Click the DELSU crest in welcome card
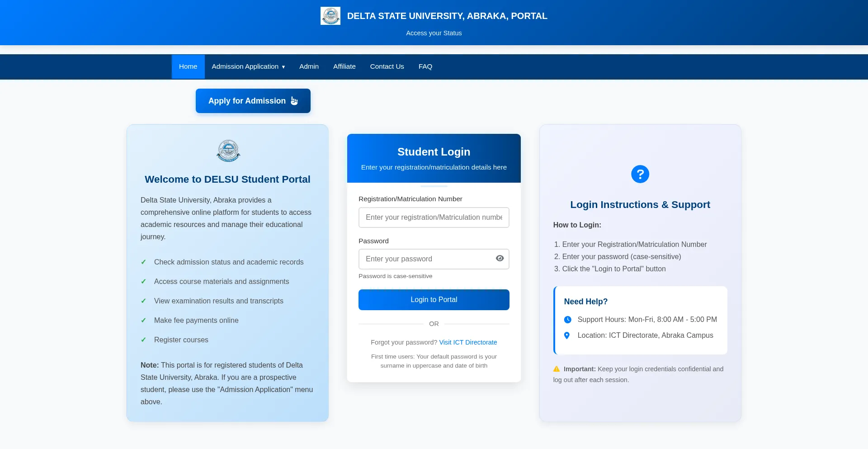 pyautogui.click(x=228, y=151)
